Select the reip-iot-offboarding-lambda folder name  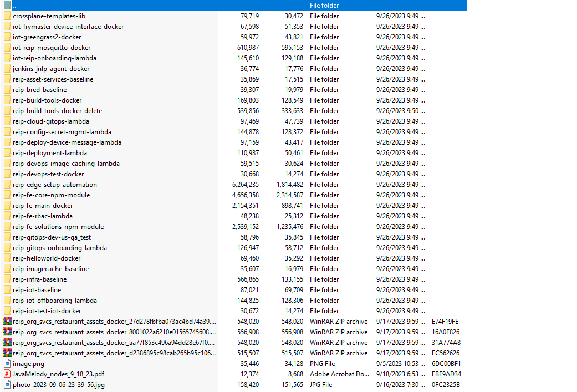pos(55,301)
